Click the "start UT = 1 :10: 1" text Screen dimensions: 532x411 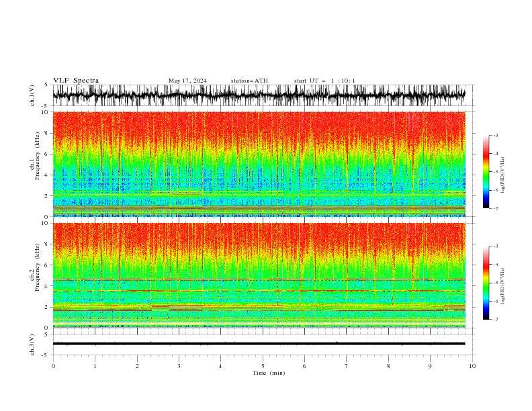coord(324,81)
